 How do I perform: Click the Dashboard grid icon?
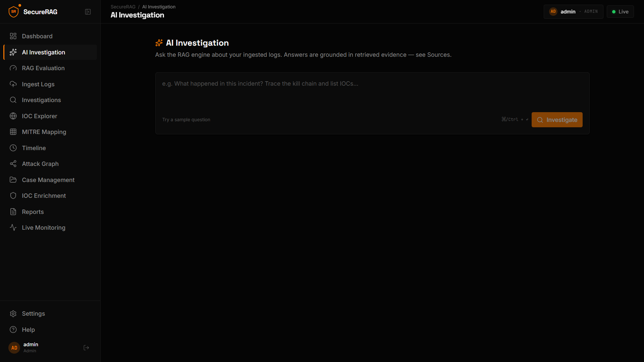[x=13, y=36]
